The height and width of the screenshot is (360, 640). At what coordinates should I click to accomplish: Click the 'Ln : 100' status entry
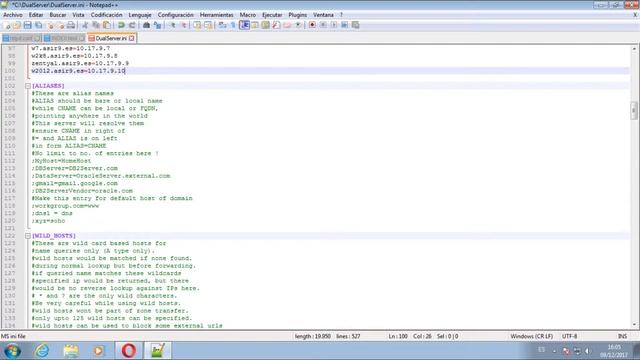pyautogui.click(x=398, y=336)
